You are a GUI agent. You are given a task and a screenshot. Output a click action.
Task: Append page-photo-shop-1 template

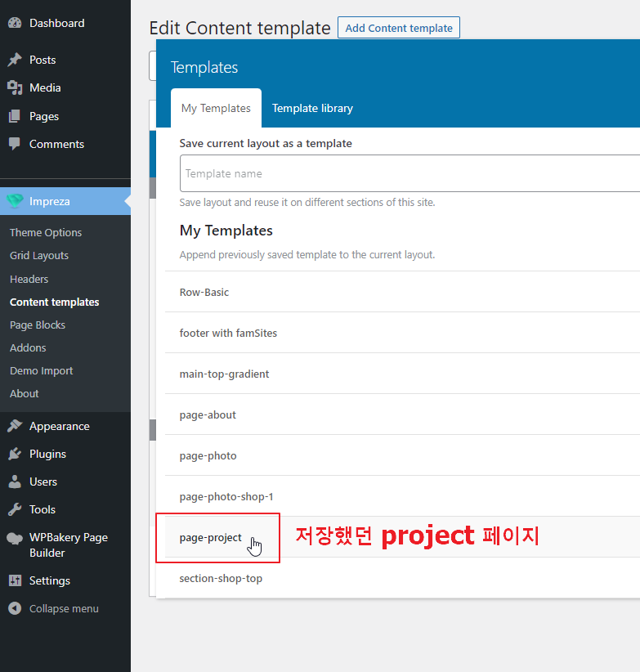point(402,496)
